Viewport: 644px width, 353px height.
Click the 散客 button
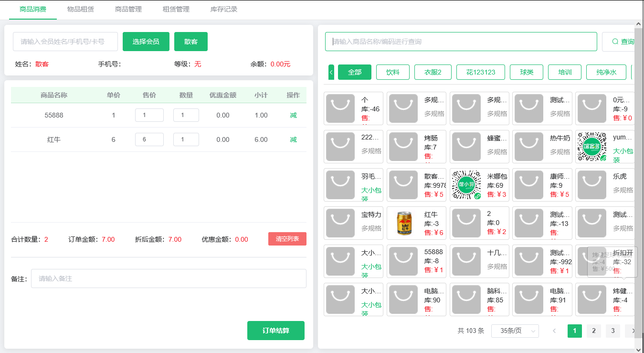tap(190, 42)
